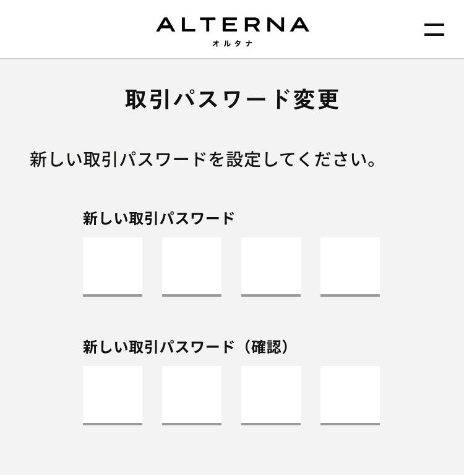This screenshot has width=464, height=476.
Task: Click the 新しい取引パスワード field label
Action: click(159, 219)
